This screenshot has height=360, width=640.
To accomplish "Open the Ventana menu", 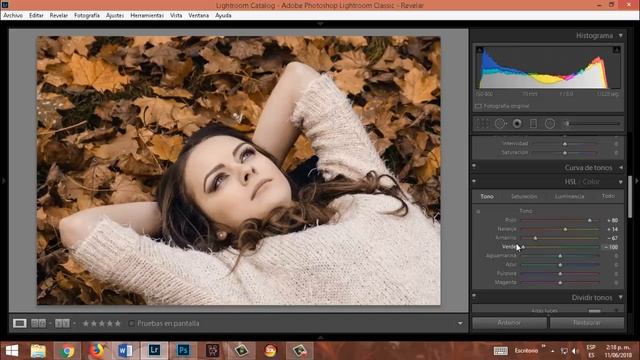I will [x=198, y=16].
